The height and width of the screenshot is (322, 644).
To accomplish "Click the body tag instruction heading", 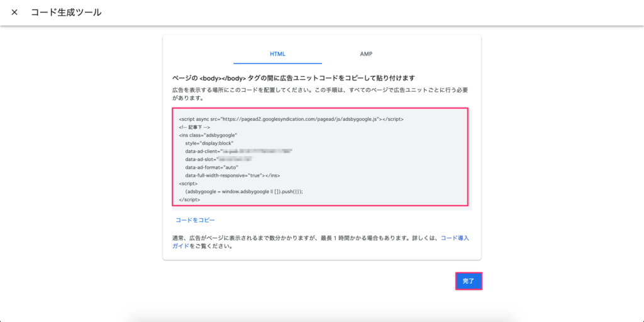I will click(x=293, y=77).
